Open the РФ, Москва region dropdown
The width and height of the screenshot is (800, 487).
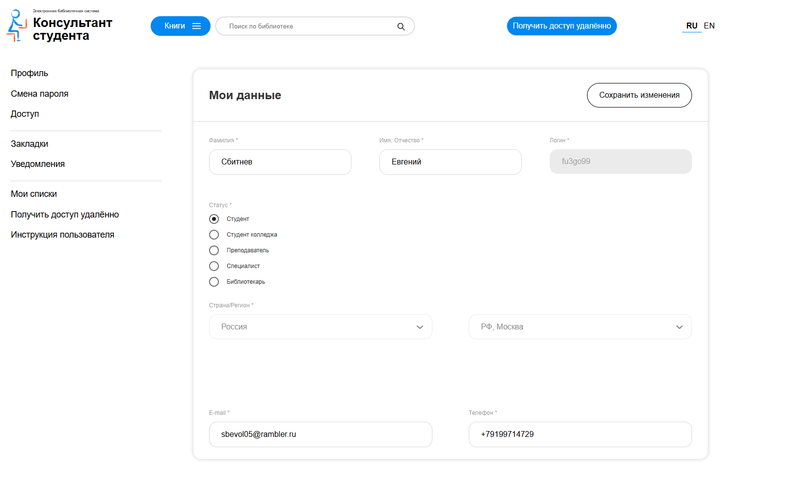(x=580, y=327)
